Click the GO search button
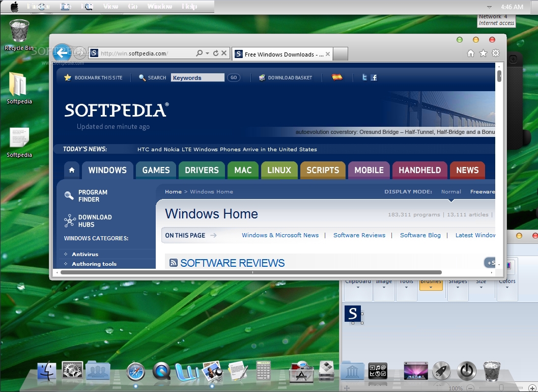This screenshot has height=392, width=538. 234,77
